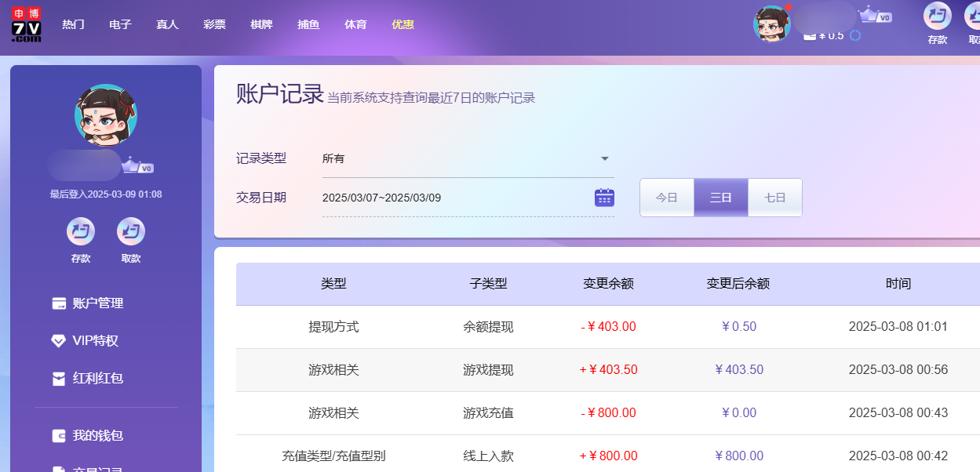Click the 存款 icon in the top bar

point(937,17)
